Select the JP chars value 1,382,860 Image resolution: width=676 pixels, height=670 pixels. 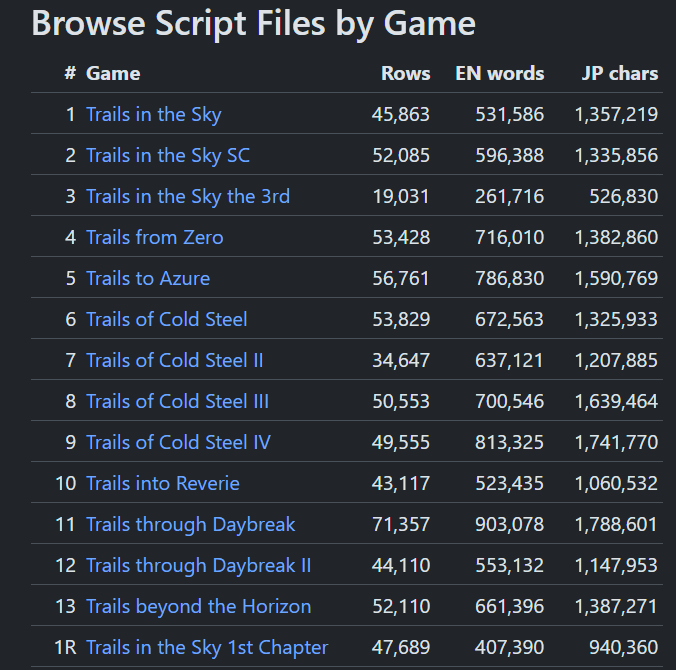click(x=617, y=238)
